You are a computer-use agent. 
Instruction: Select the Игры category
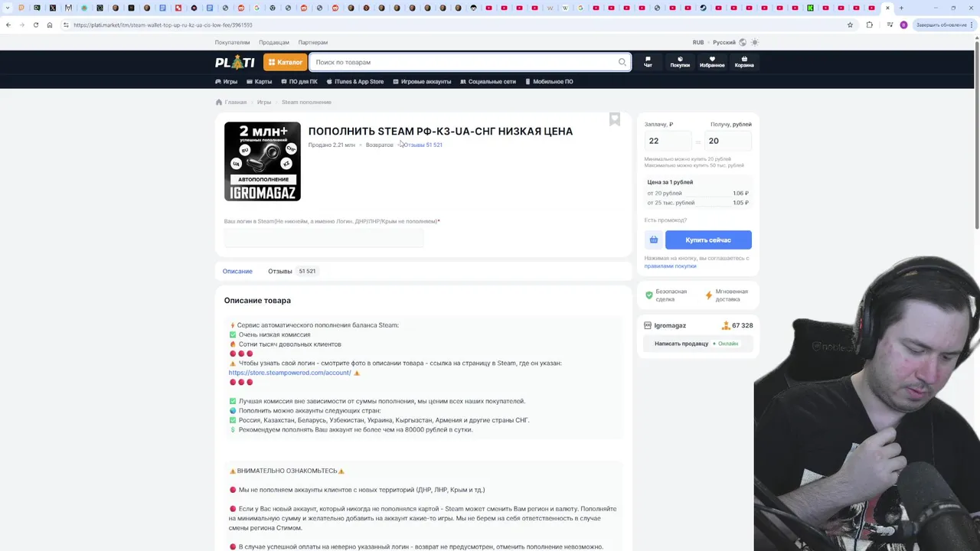pyautogui.click(x=226, y=81)
